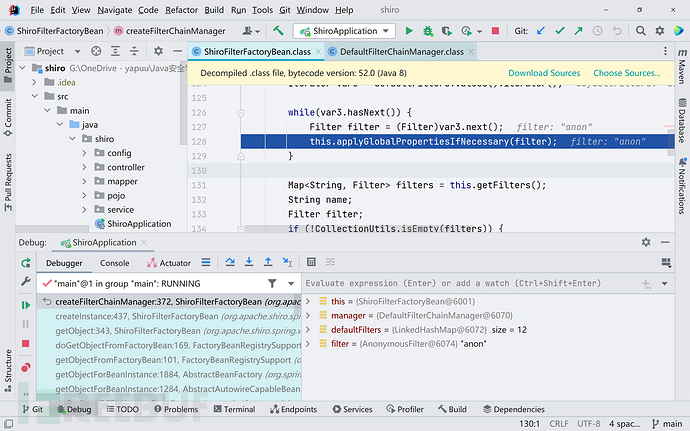The height and width of the screenshot is (431, 690).
Task: Resume program in debug side toolbar
Action: (x=26, y=305)
